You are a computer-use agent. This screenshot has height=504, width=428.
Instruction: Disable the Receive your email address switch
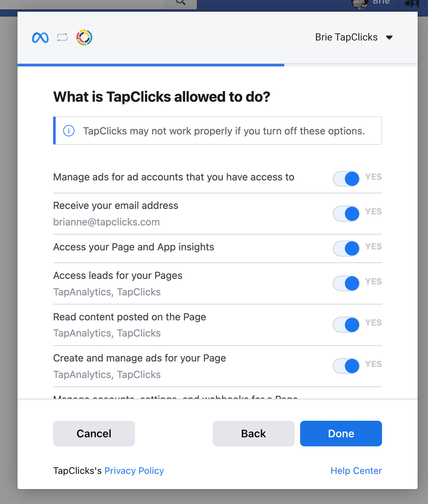pos(346,214)
